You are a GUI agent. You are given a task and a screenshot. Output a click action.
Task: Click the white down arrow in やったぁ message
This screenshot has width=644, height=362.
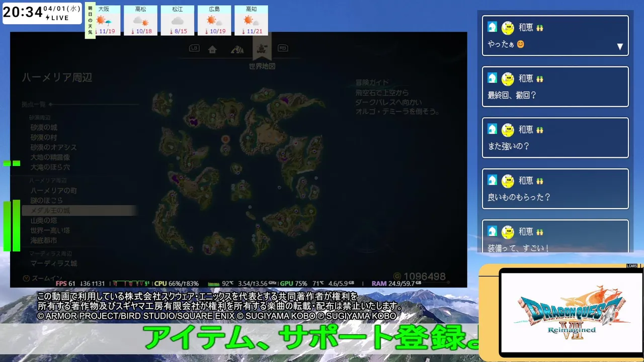(x=620, y=47)
